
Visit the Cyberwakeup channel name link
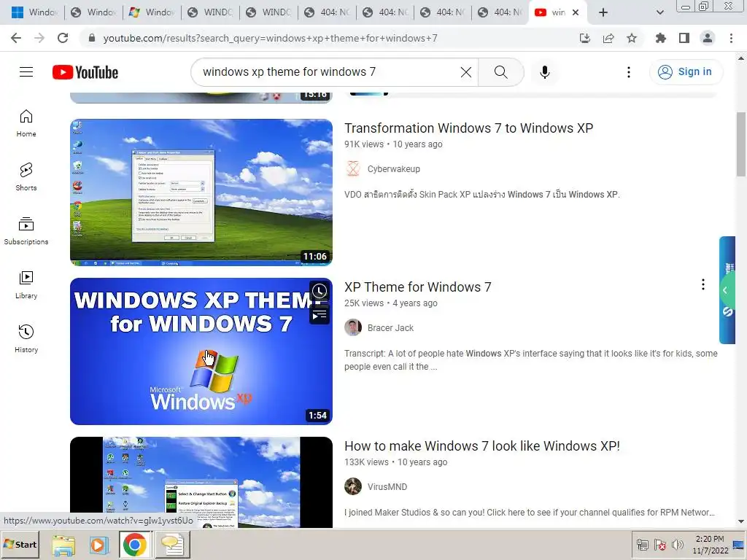(393, 169)
